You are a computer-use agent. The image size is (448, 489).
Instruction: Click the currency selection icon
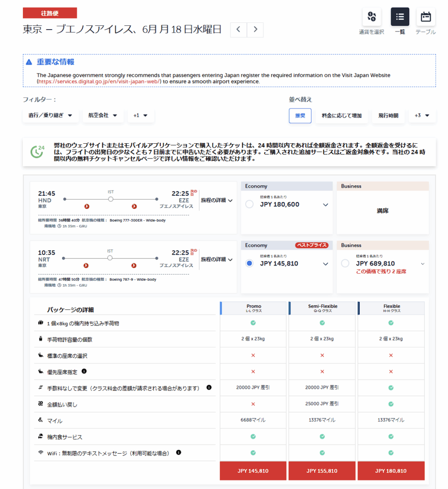372,17
